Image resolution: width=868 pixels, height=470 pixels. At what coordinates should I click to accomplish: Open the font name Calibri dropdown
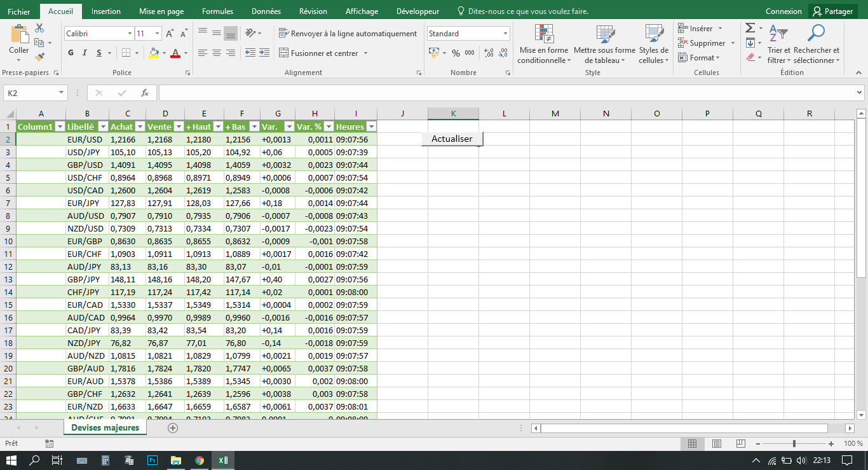[x=130, y=34]
